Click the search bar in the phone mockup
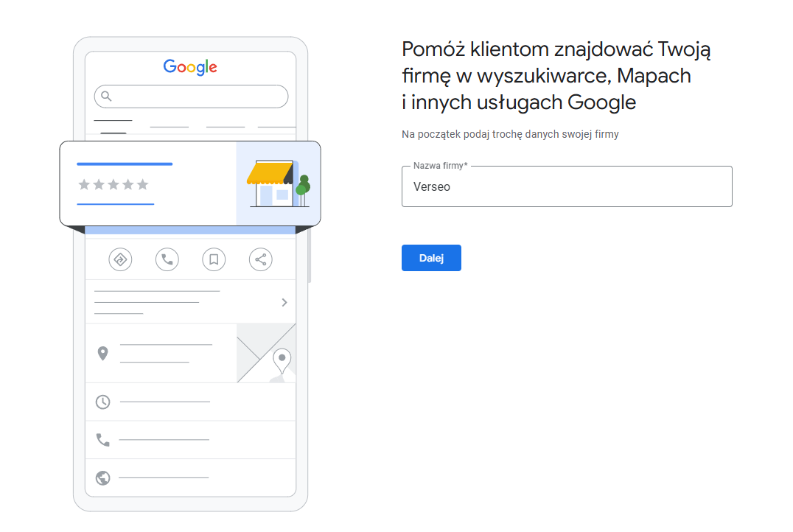Viewport: 793px width, 532px height. coord(190,97)
